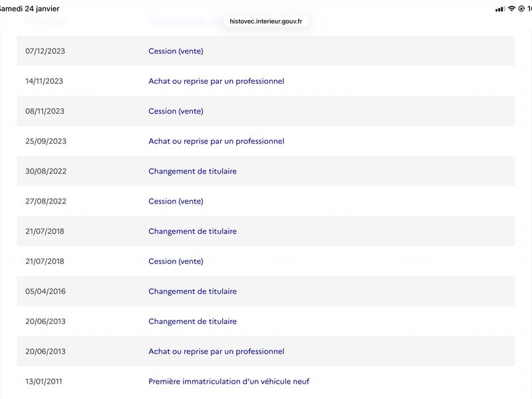Tap the 05/04/2016 date cell

pos(45,291)
